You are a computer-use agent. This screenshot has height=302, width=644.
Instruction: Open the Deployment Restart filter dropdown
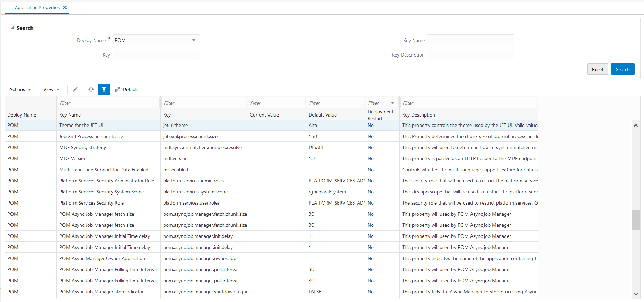[392, 103]
